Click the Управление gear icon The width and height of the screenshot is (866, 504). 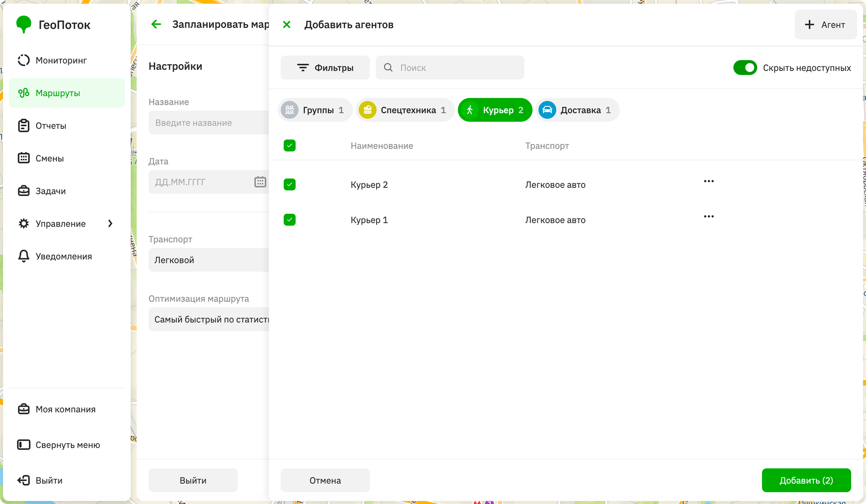(24, 224)
